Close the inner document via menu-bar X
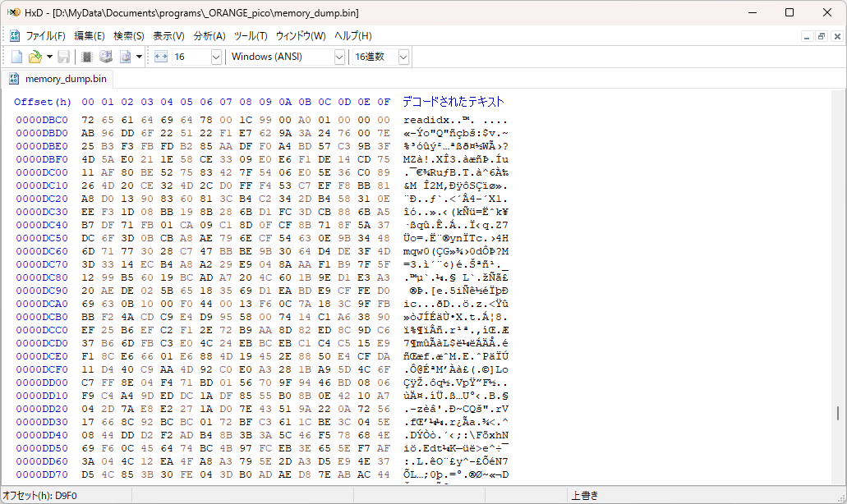 (x=837, y=37)
